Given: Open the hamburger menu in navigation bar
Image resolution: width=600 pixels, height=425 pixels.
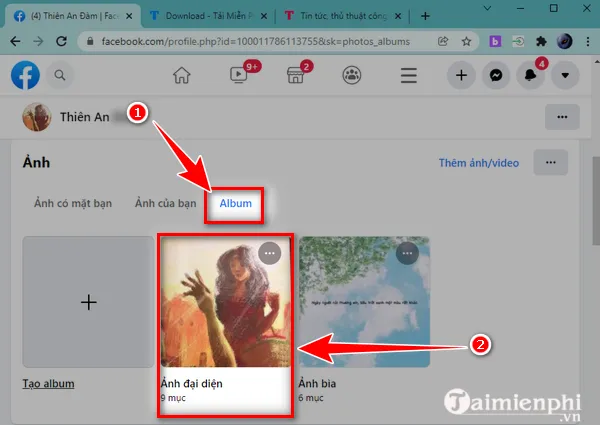Looking at the screenshot, I should click(408, 75).
